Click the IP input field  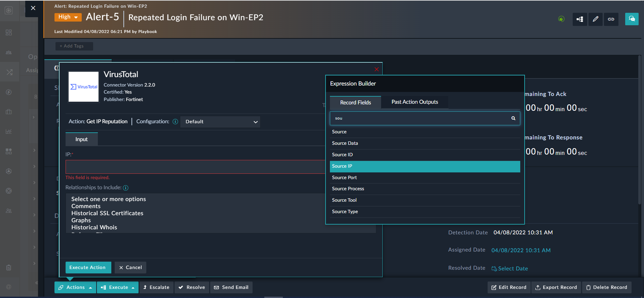point(195,167)
